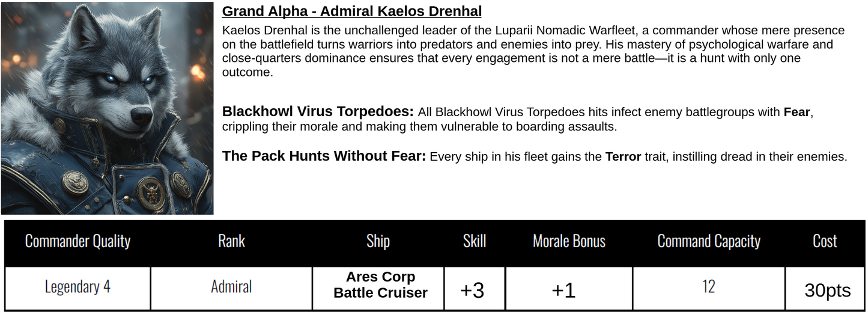Click the Cost column header
Viewport: 868px width, 314px height.
(x=825, y=241)
